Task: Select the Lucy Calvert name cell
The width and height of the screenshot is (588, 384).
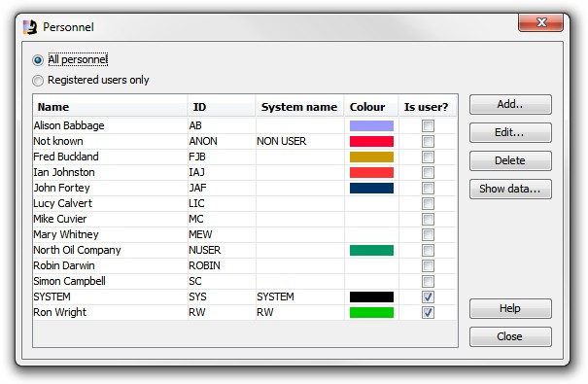Action: [x=110, y=203]
